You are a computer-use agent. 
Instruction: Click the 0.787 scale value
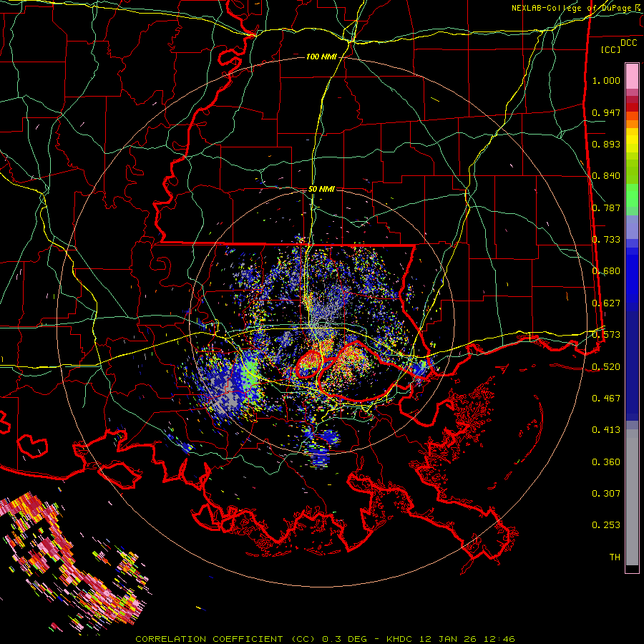click(606, 208)
